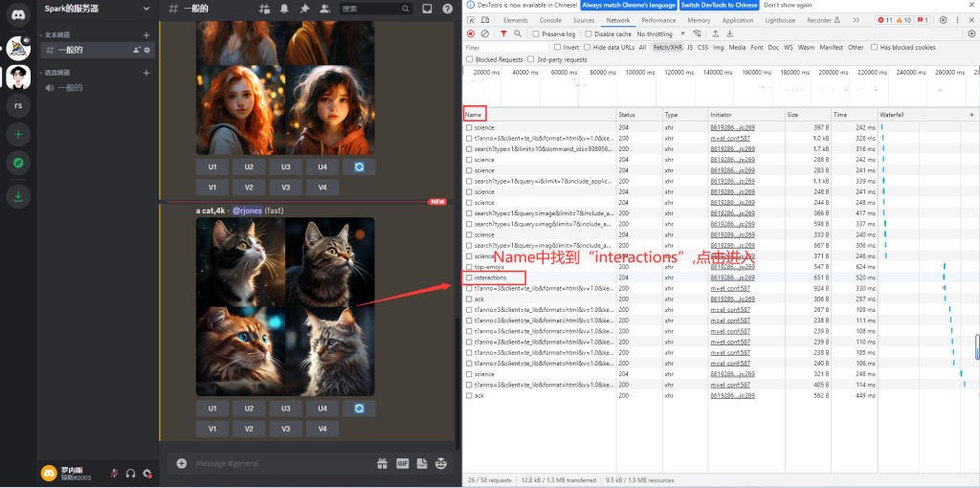Switch to the Console tab
The width and height of the screenshot is (980, 488).
click(550, 20)
